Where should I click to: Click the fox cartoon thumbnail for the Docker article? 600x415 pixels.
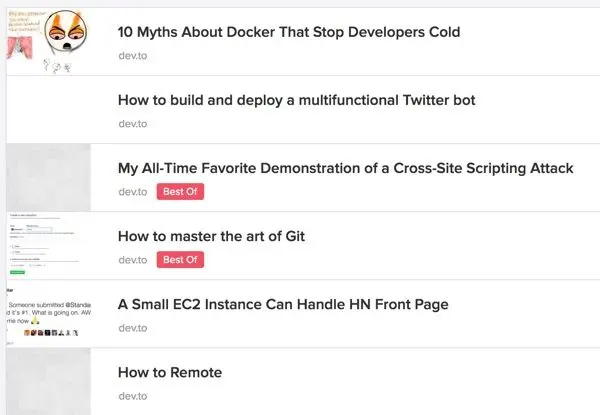[48, 41]
